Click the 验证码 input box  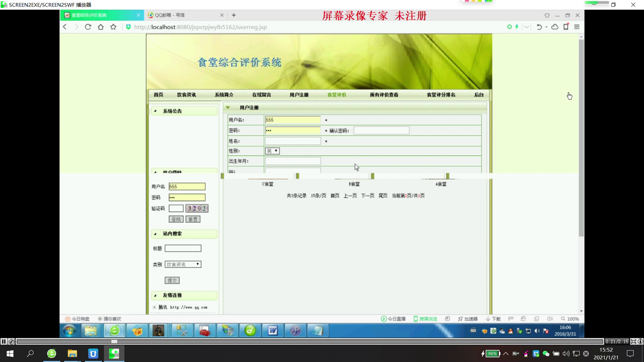tap(176, 208)
